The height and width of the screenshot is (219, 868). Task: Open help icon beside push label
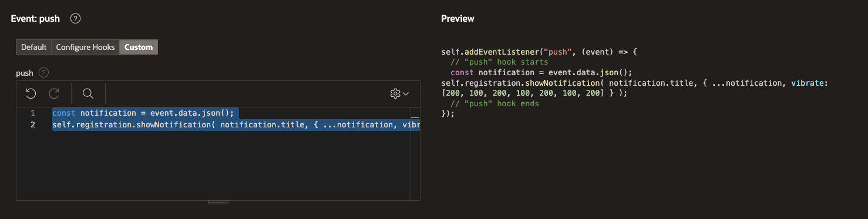[x=43, y=73]
